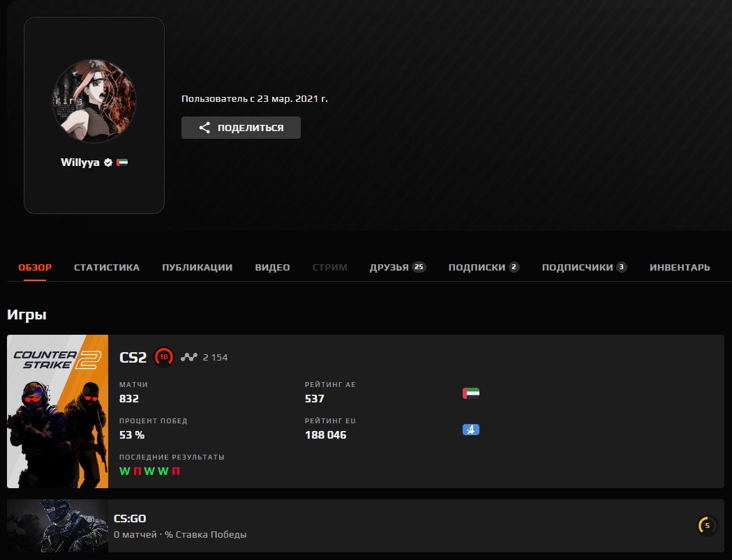Select the ПОДПИСКИ tab
Screen dimensions: 732x560
(x=484, y=267)
